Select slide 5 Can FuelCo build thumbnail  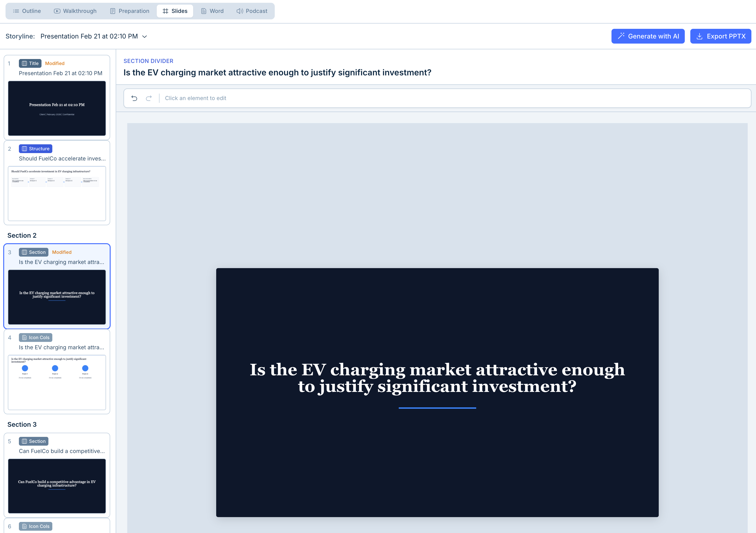tap(57, 486)
